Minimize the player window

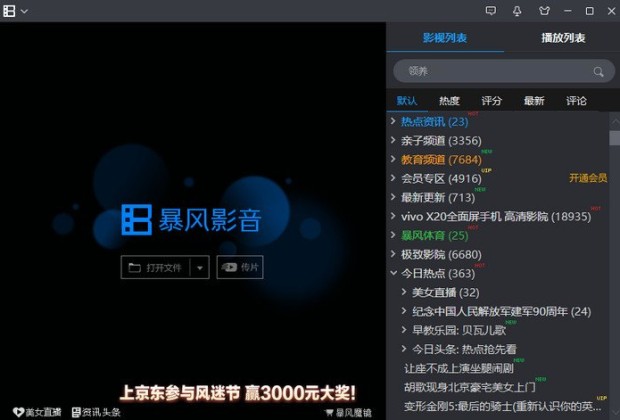tap(568, 11)
